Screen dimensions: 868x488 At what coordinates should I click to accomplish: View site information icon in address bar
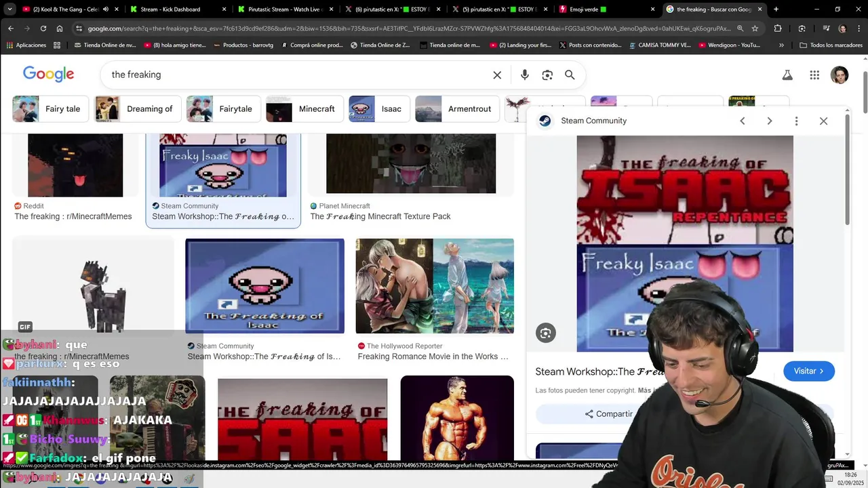tap(79, 28)
